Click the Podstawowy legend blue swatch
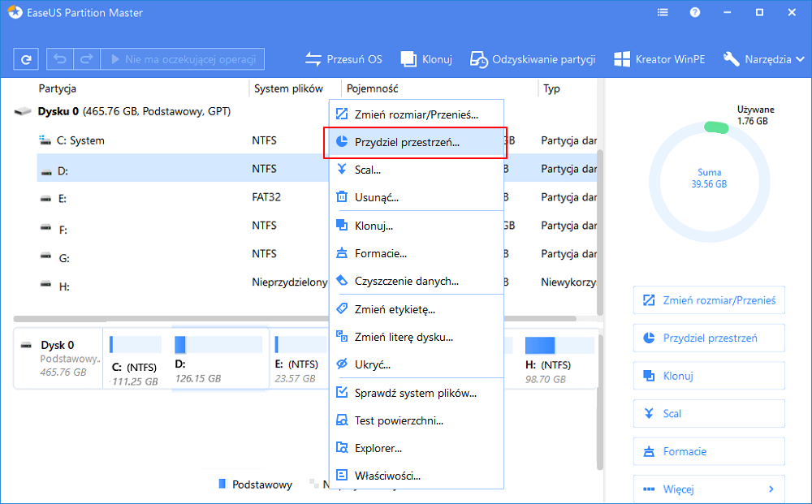Viewport: 812px width, 504px height. pyautogui.click(x=222, y=484)
